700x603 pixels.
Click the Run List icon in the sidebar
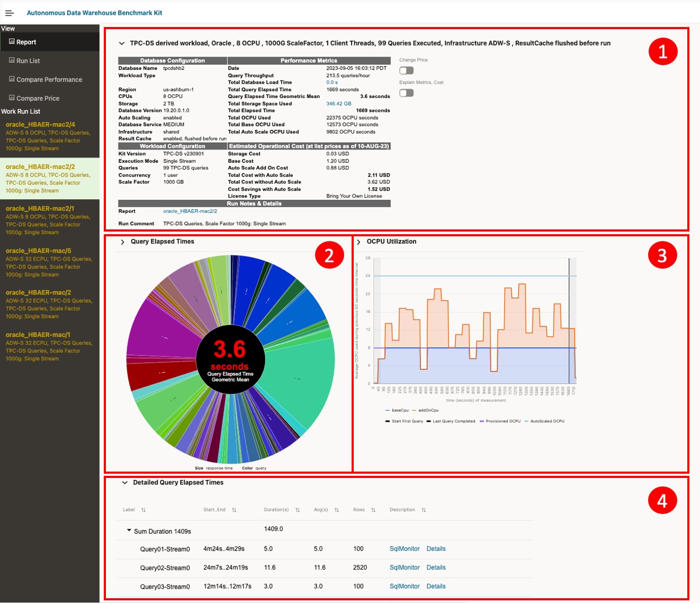(x=12, y=60)
